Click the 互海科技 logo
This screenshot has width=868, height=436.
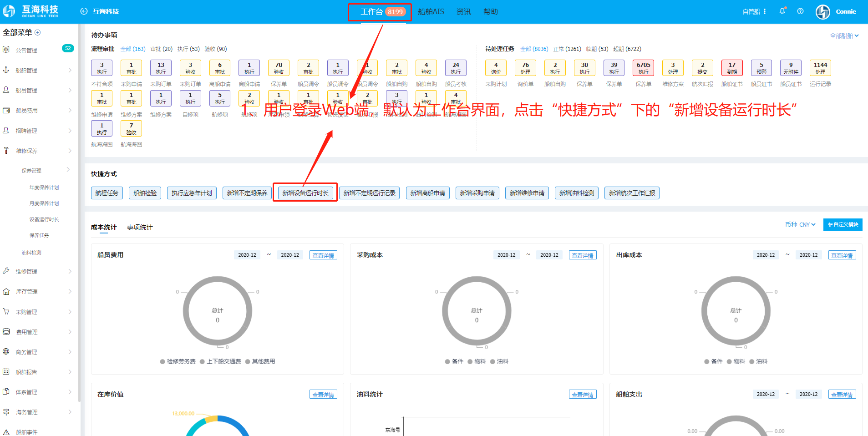(30, 11)
